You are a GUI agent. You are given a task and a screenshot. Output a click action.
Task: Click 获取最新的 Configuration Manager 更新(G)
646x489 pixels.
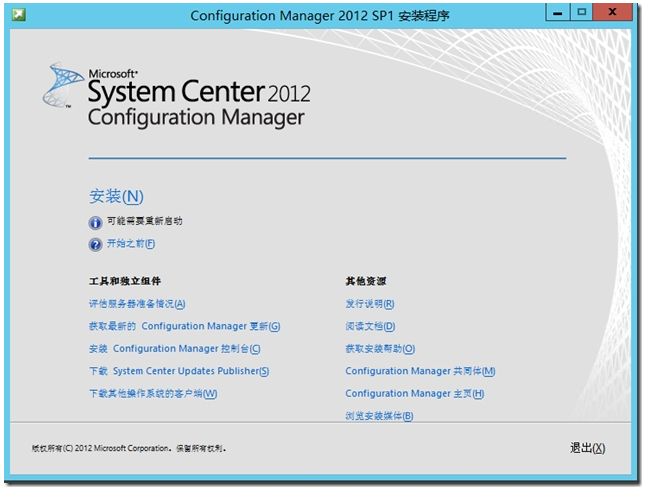185,326
